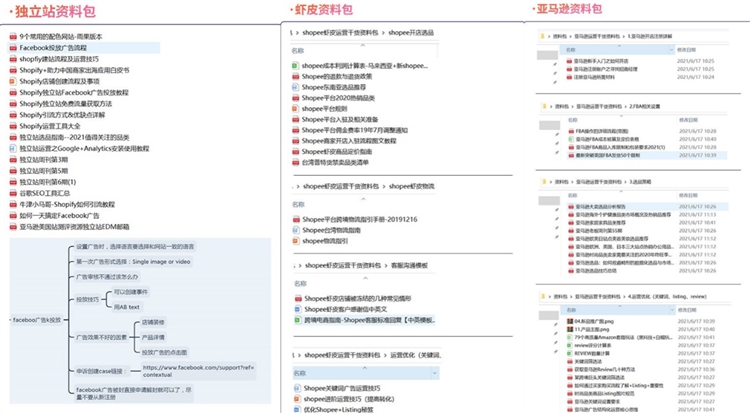Screen dimensions: 750x413
Task: Click the orange icon of shopee物流指引
Action: [x=296, y=241]
